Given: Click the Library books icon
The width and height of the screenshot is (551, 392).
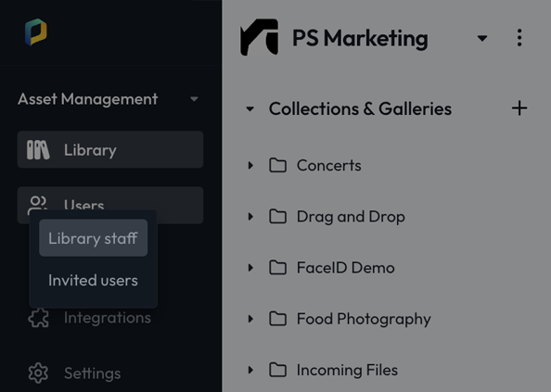Looking at the screenshot, I should point(38,150).
